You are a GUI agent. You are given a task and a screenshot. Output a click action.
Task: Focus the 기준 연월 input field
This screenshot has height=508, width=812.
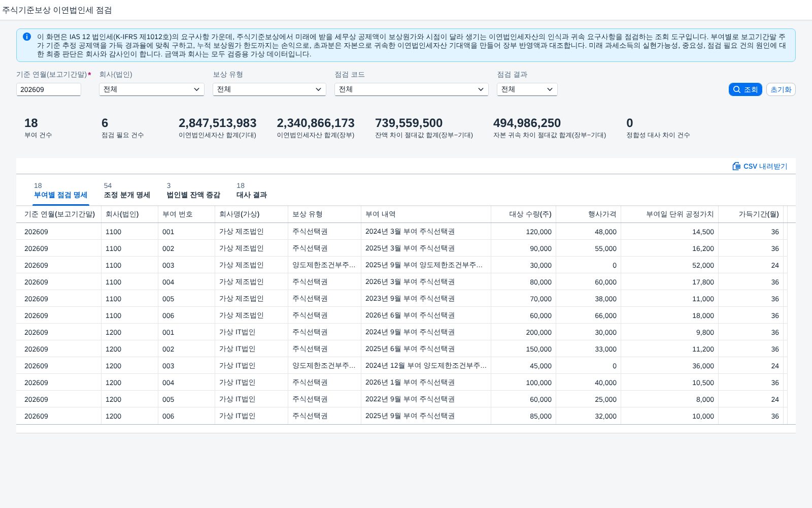49,89
